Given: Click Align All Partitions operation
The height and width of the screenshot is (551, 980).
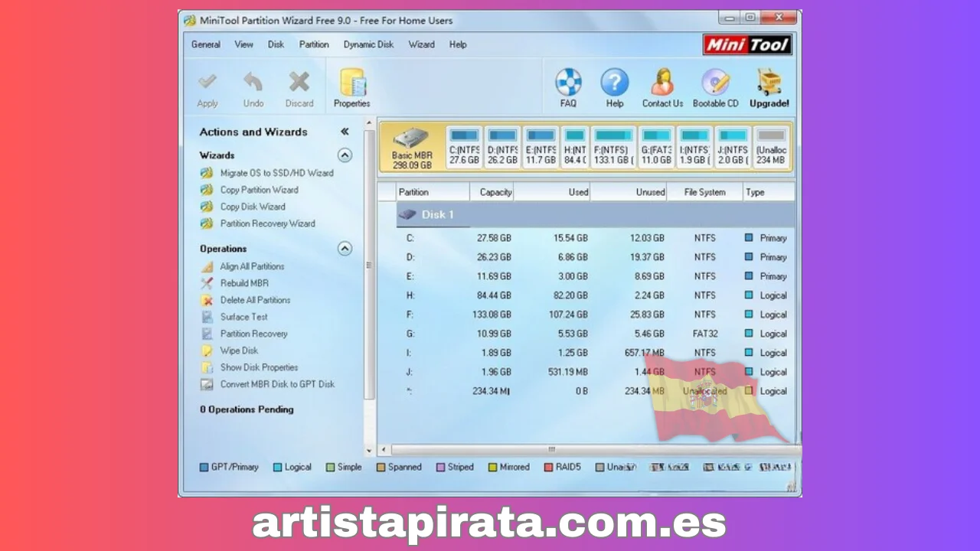Looking at the screenshot, I should click(x=252, y=266).
